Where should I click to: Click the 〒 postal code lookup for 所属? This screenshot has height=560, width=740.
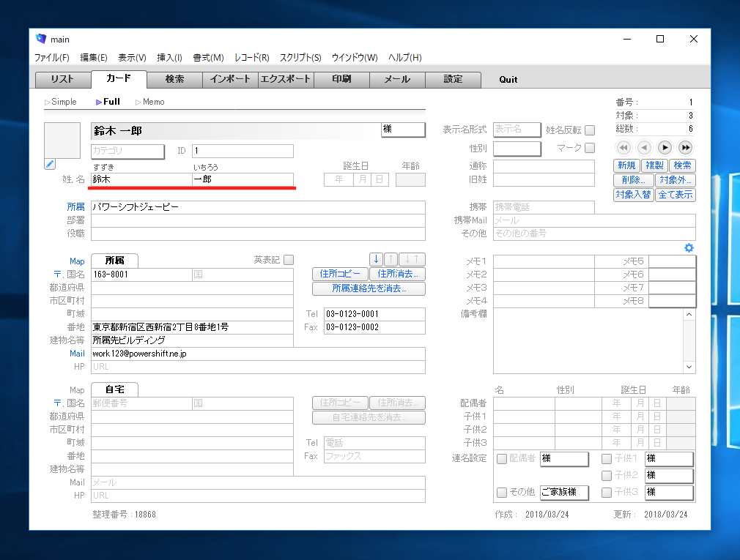(56, 275)
